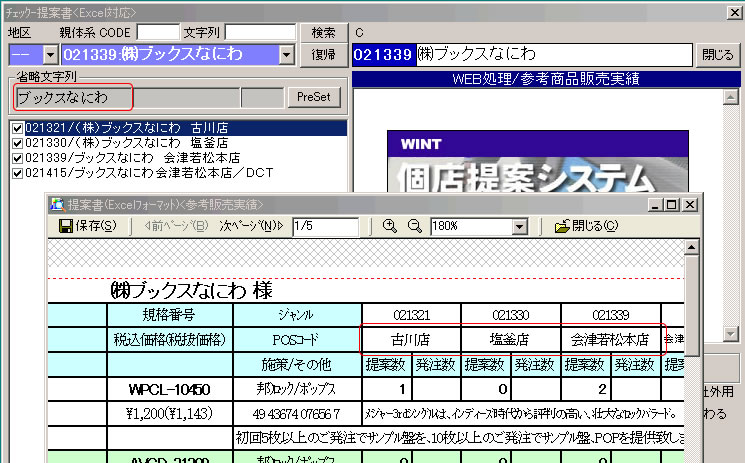Click the 復帰 restore button

tap(324, 55)
